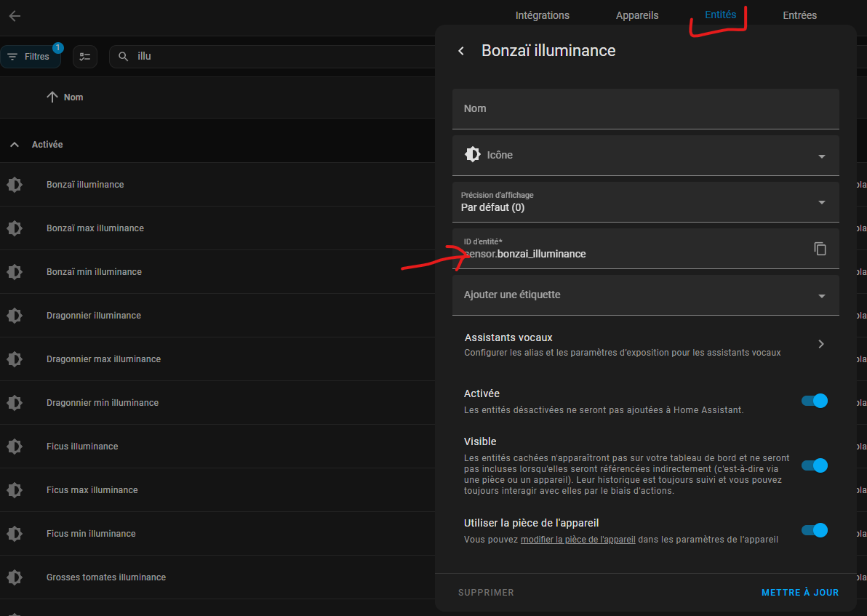The width and height of the screenshot is (867, 616).
Task: Expand Précision d'affichage dropdown
Action: coord(645,202)
